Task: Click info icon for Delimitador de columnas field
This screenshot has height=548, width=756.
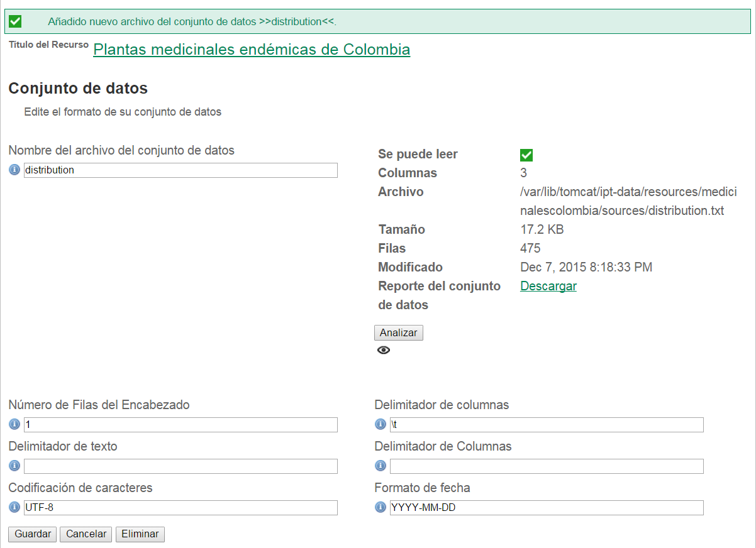Action: (x=381, y=424)
